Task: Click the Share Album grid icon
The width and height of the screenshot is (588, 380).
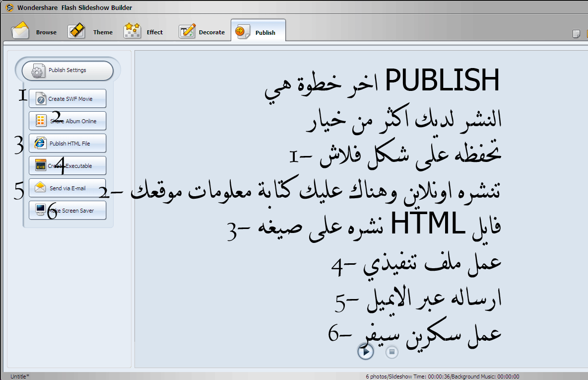Action: [41, 121]
